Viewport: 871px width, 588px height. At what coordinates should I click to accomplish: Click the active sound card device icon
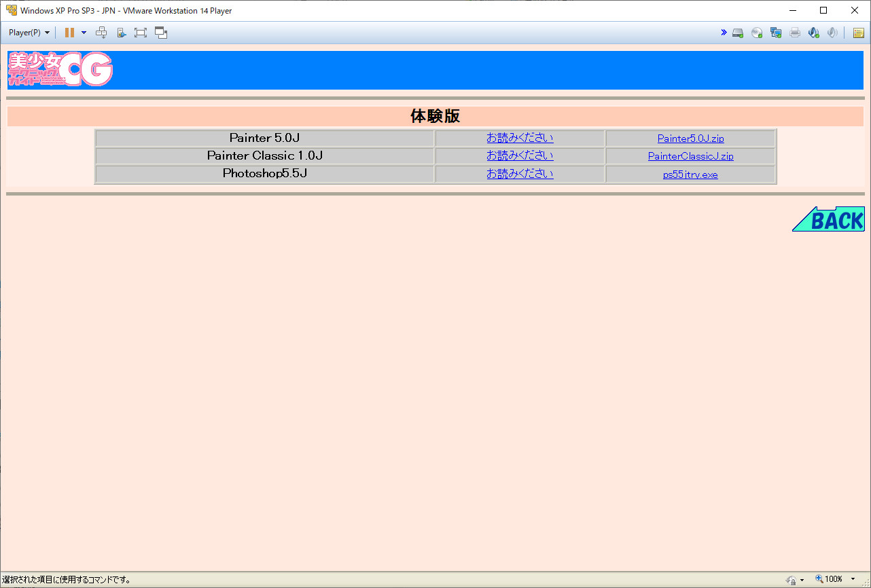[813, 33]
